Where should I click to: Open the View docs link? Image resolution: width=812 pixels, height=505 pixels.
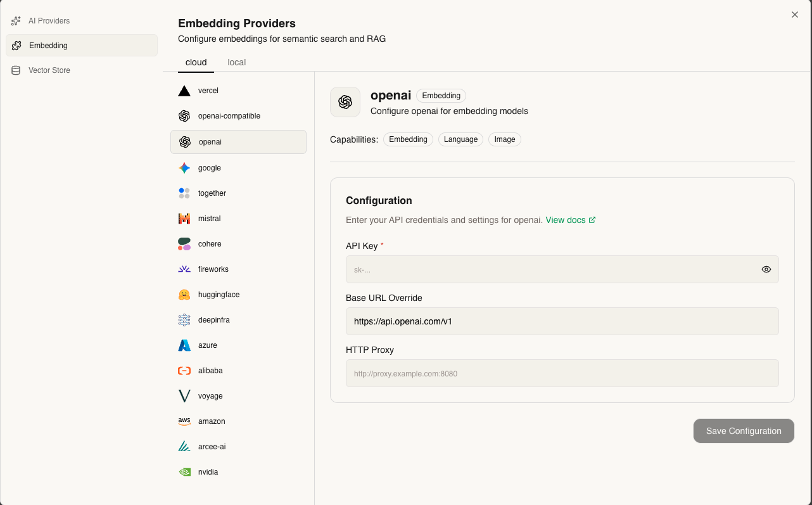566,220
